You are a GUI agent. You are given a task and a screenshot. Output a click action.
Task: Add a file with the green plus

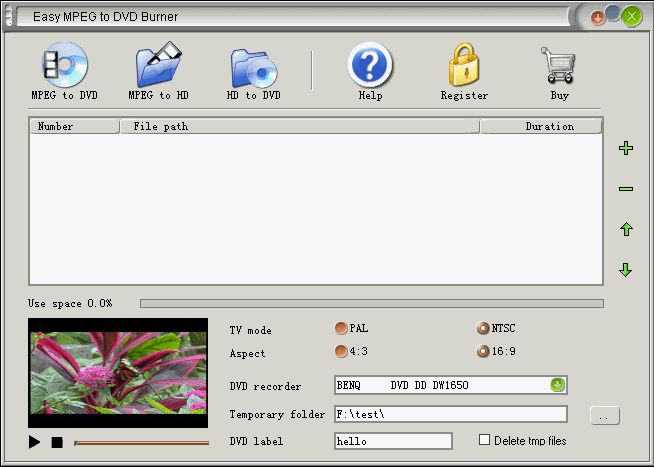click(626, 148)
